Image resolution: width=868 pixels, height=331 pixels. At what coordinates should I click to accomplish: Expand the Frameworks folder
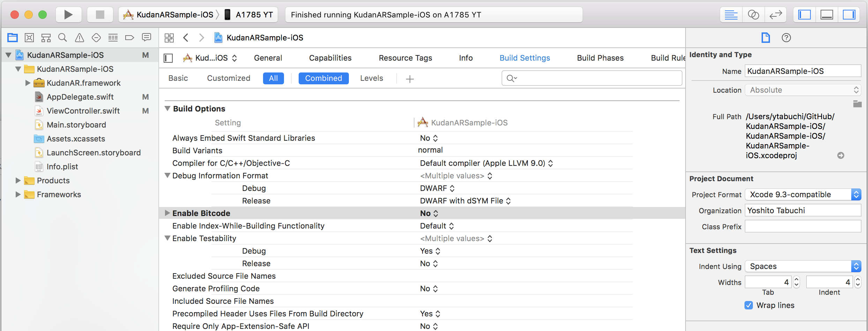point(18,194)
